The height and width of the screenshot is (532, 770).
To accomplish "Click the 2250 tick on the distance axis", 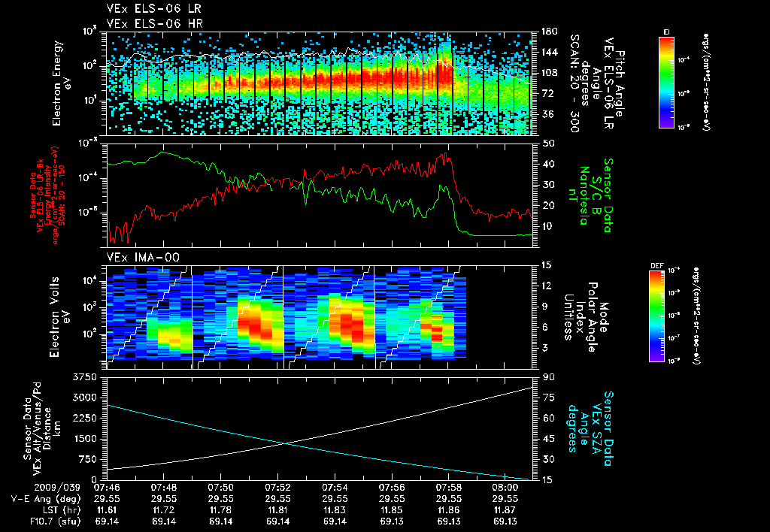I will pyautogui.click(x=84, y=418).
